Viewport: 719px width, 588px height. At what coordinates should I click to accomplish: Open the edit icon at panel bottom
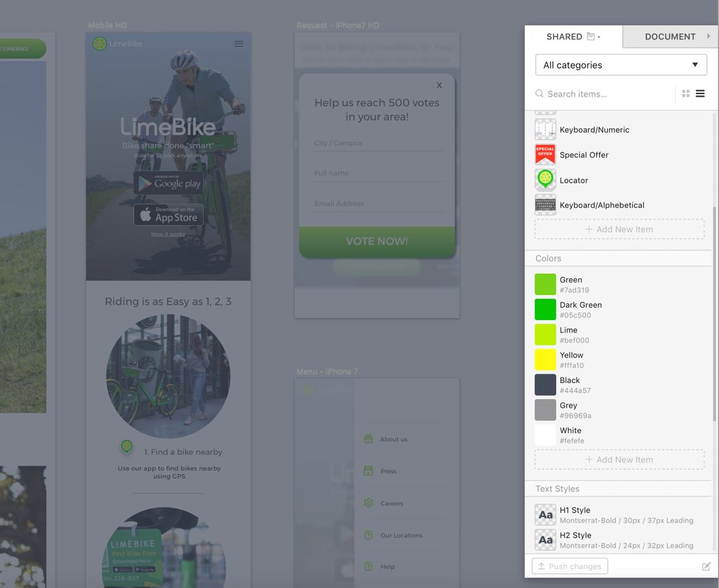pos(706,566)
